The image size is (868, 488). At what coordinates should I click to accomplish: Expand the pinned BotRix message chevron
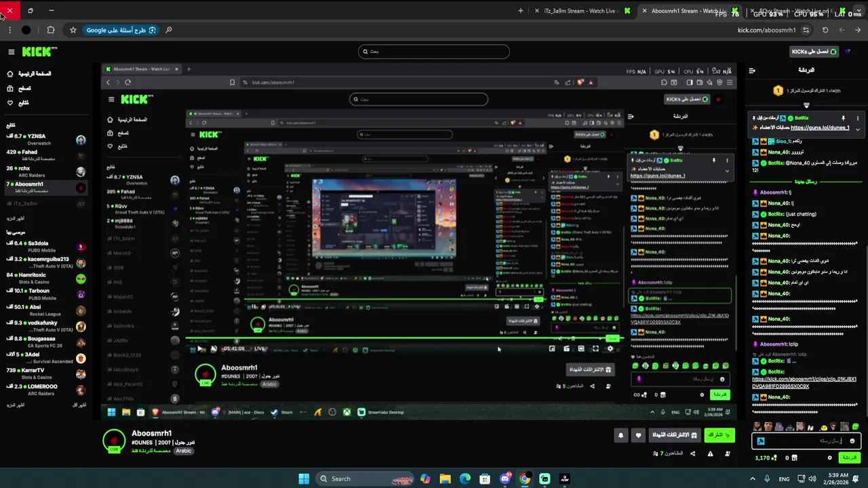pyautogui.click(x=858, y=129)
